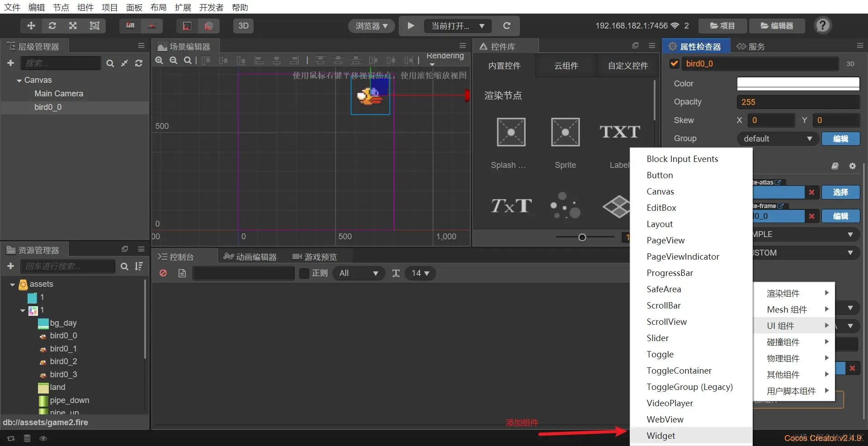Open hierarchy panel menu icon
Image resolution: width=868 pixels, height=446 pixels.
pyautogui.click(x=142, y=46)
